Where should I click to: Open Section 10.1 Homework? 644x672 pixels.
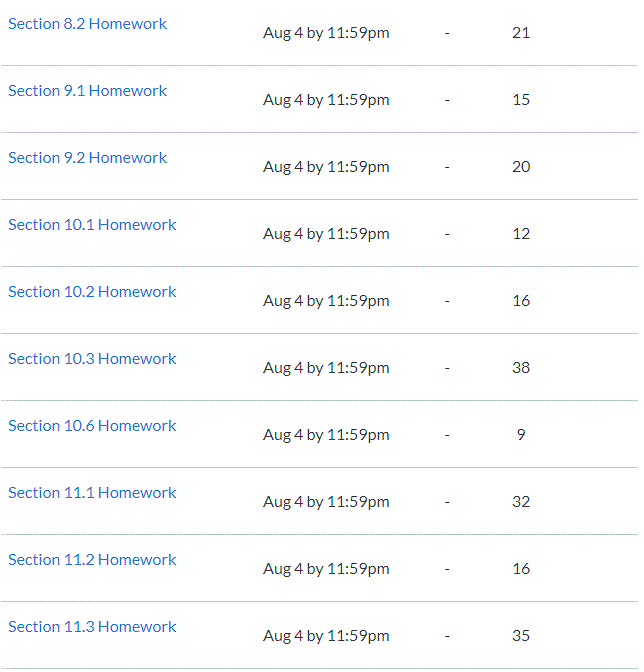coord(92,225)
